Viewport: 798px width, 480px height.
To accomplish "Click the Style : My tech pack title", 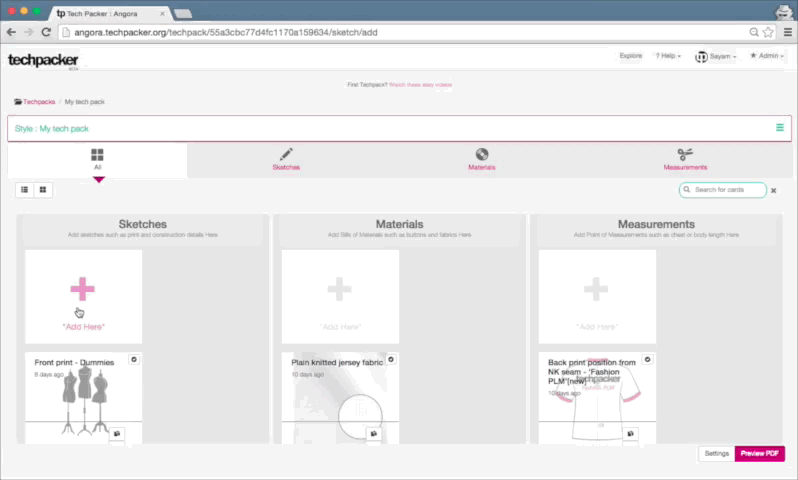I will point(51,129).
